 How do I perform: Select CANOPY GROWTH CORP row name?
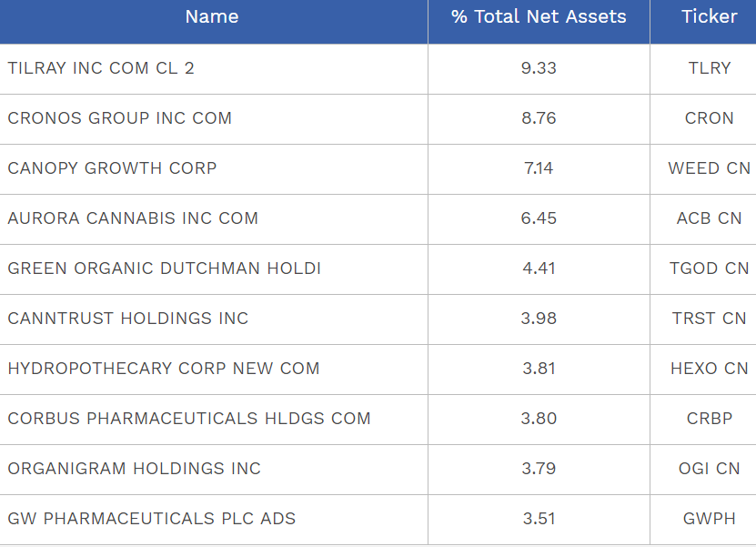point(112,168)
